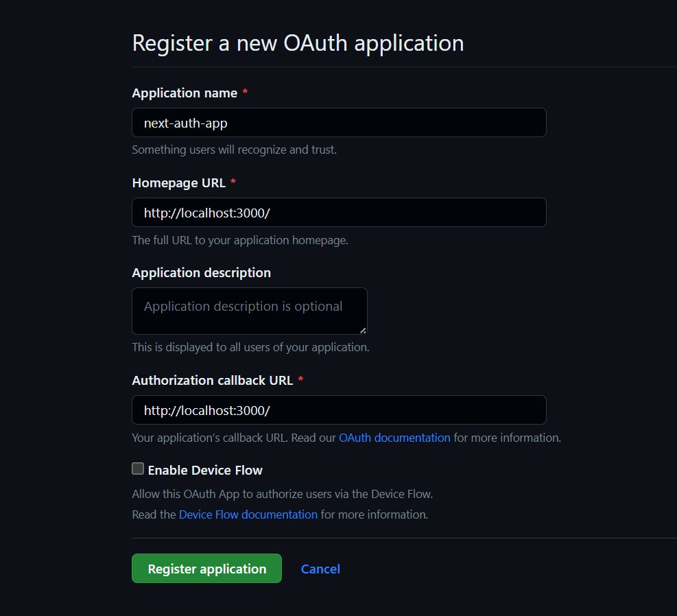
Task: Click the textarea resize grip handle
Action: coord(364,331)
